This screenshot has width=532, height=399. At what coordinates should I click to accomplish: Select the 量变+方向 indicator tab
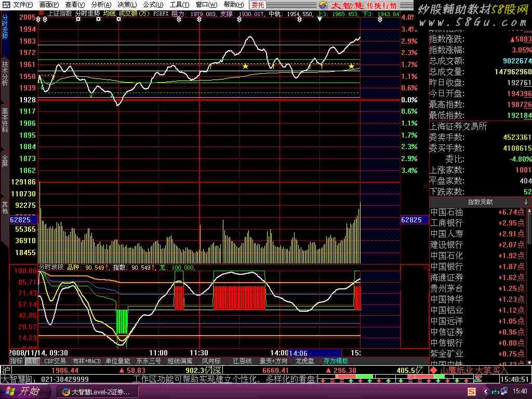coord(273,361)
